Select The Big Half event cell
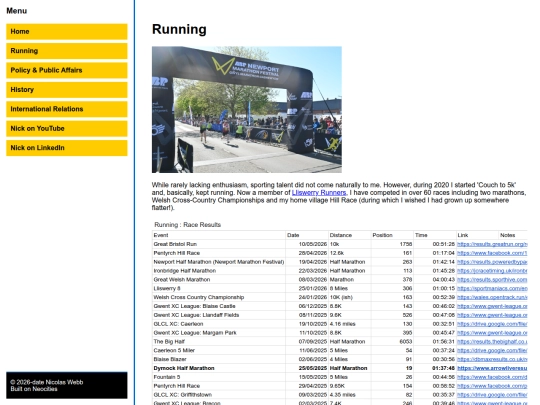The height and width of the screenshot is (405, 540). click(x=219, y=342)
